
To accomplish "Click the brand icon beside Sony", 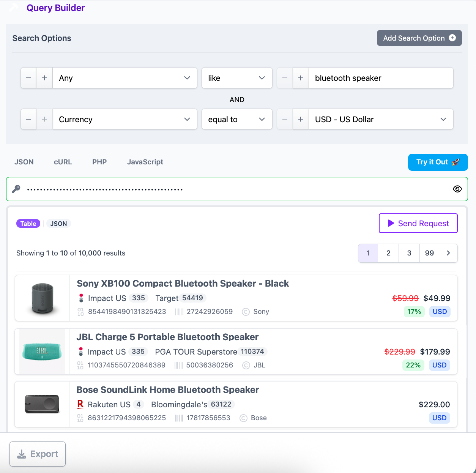I will click(x=246, y=312).
